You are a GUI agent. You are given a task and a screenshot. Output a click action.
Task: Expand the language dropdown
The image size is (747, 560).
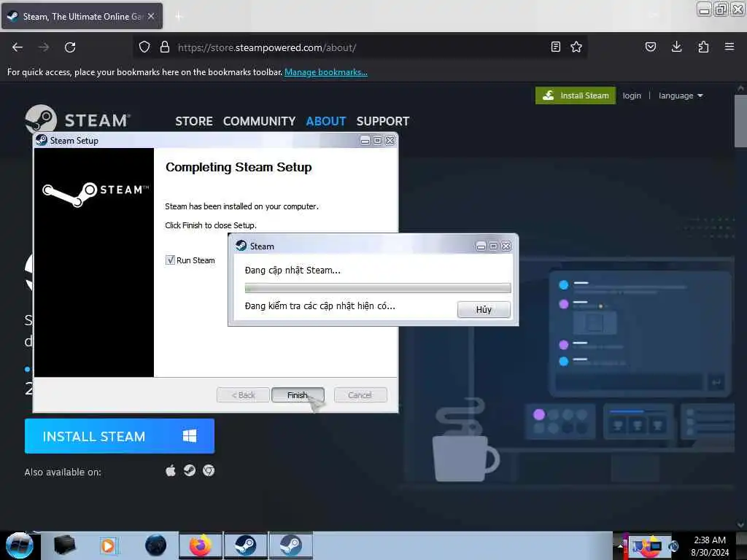pos(681,96)
